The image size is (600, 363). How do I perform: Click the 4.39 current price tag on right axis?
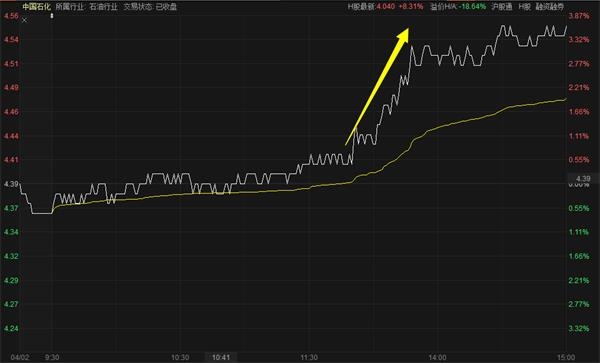coord(583,179)
